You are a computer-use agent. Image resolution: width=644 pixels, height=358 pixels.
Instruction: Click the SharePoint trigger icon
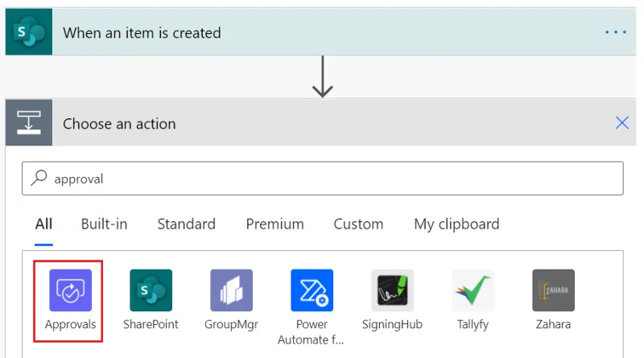click(29, 31)
